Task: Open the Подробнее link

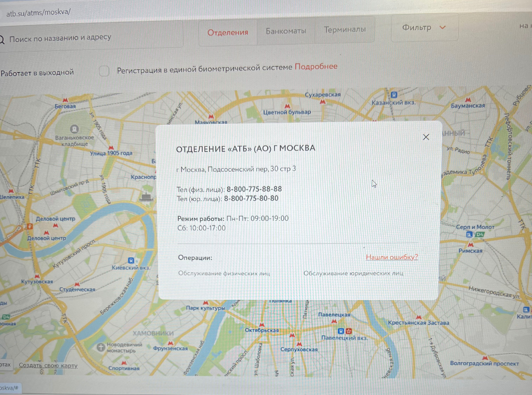Action: (x=315, y=66)
